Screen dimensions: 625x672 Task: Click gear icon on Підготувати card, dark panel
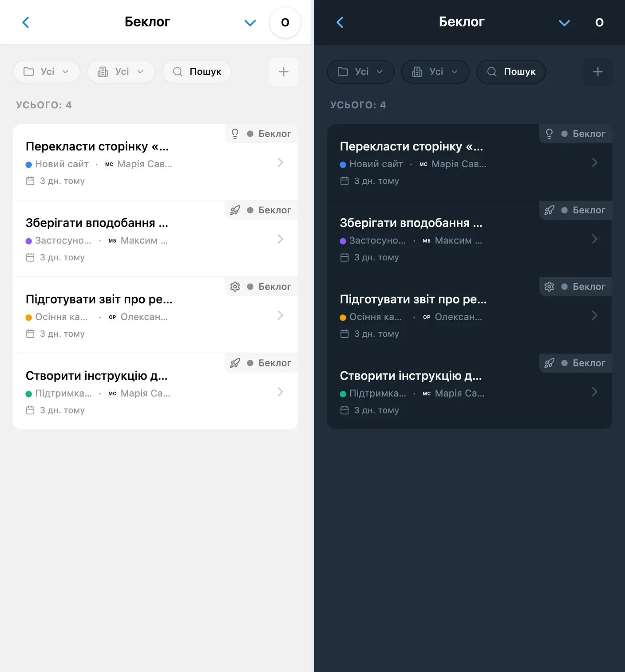[x=550, y=287]
